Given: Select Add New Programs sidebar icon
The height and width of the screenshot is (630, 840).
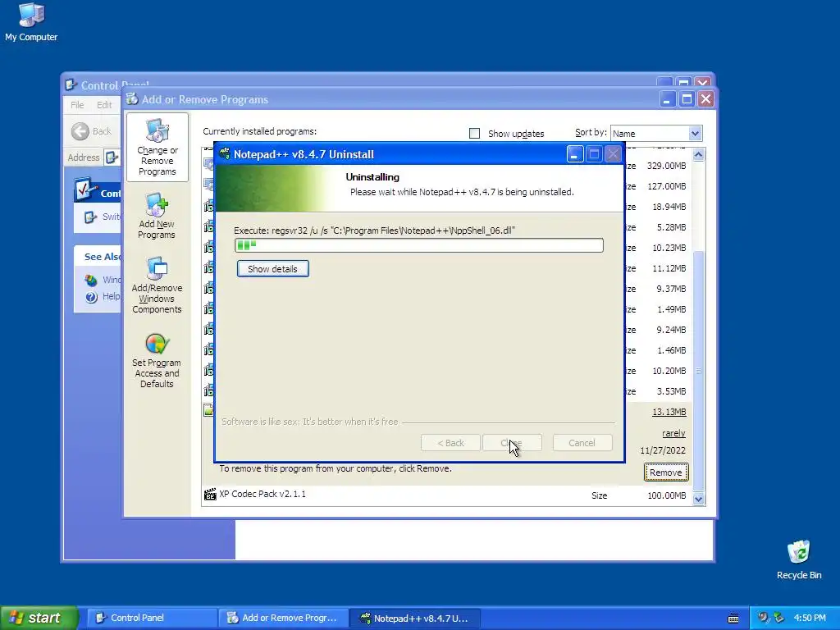Looking at the screenshot, I should pyautogui.click(x=157, y=217).
